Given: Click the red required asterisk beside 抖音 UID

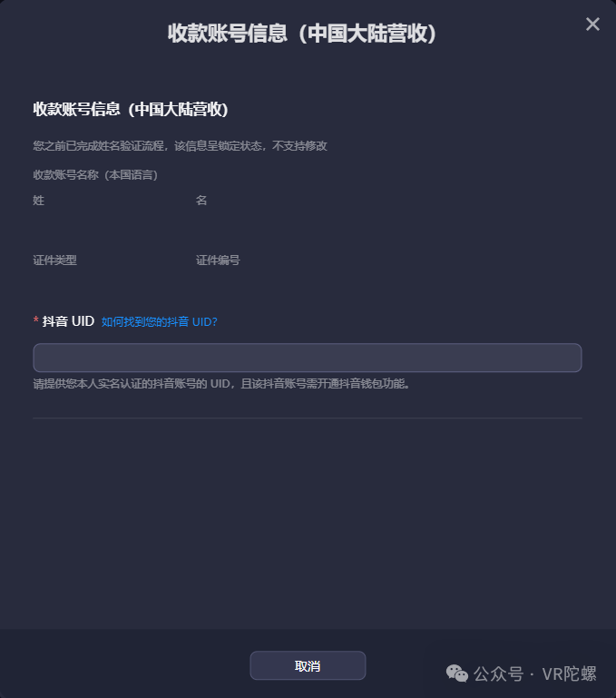Looking at the screenshot, I should coord(36,320).
